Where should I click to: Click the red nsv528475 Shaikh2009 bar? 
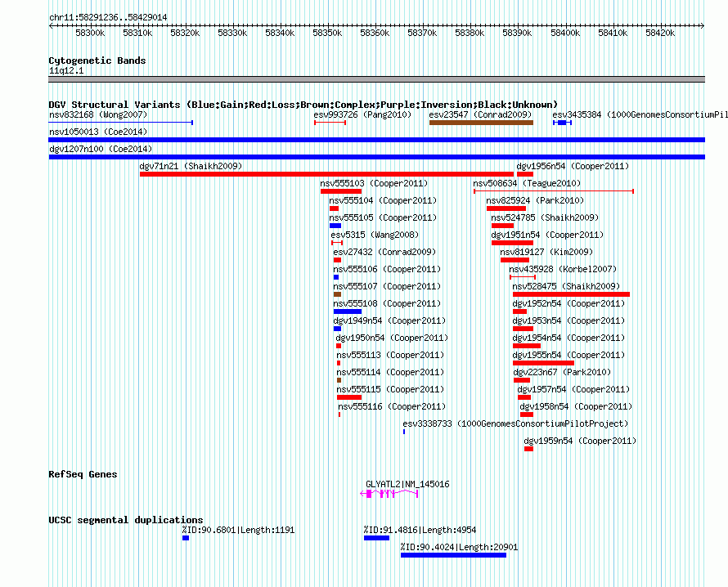[x=571, y=294]
